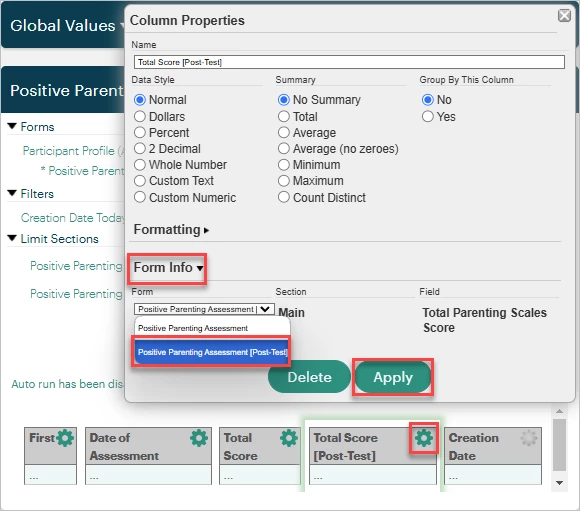This screenshot has width=580, height=511.
Task: Expand the Formatting section
Action: pos(171,230)
